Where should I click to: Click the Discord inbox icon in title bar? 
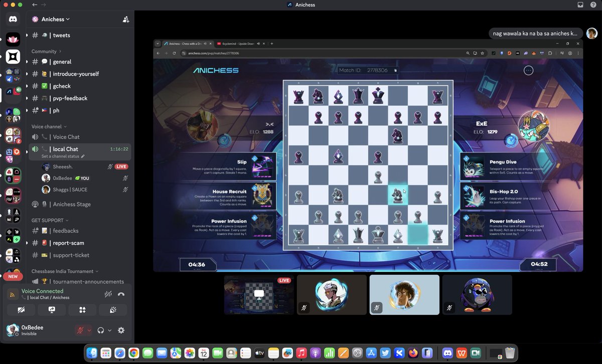(x=580, y=5)
